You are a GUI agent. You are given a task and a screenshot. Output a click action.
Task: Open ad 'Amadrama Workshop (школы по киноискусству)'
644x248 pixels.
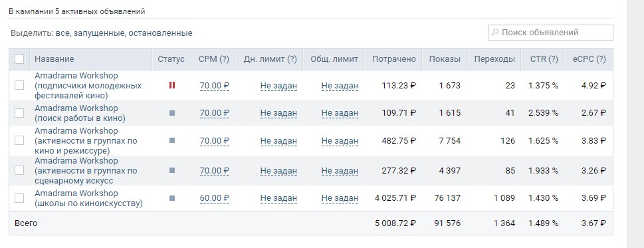(88, 198)
